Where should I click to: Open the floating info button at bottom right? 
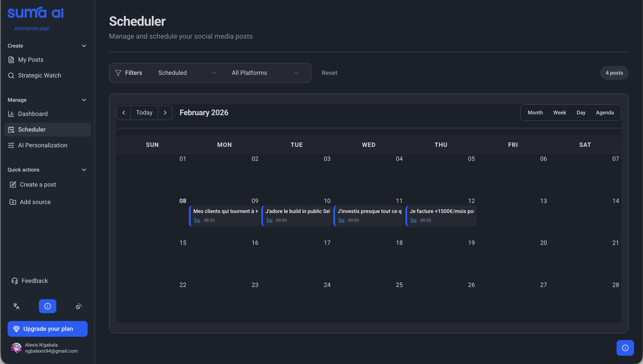click(625, 348)
